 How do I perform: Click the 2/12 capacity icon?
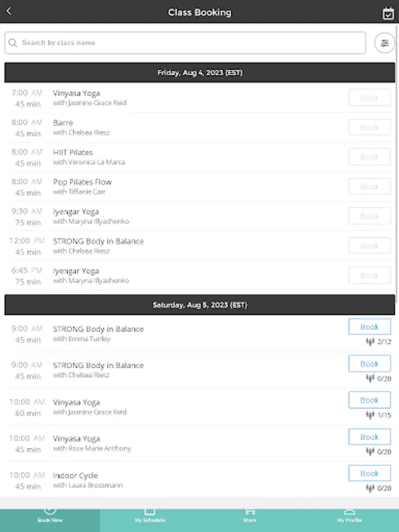pos(371,342)
